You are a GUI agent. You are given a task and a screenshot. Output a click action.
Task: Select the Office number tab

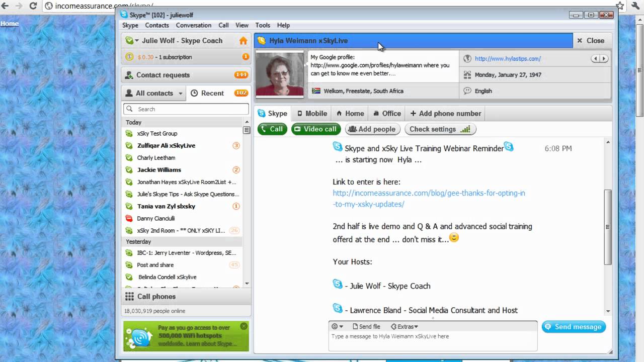[x=387, y=114]
